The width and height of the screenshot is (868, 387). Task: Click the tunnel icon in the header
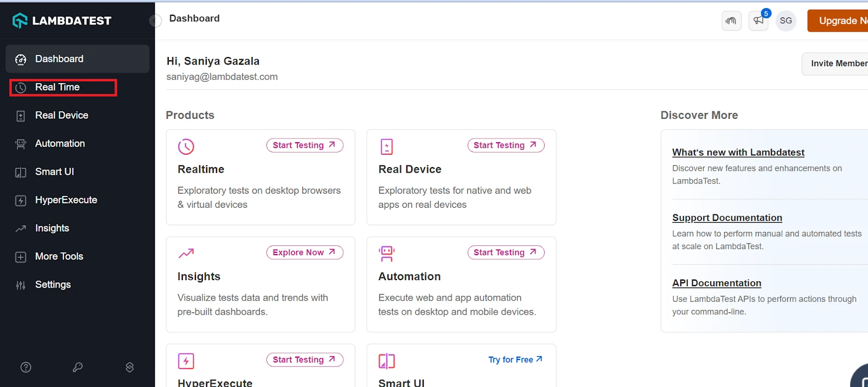click(x=731, y=21)
